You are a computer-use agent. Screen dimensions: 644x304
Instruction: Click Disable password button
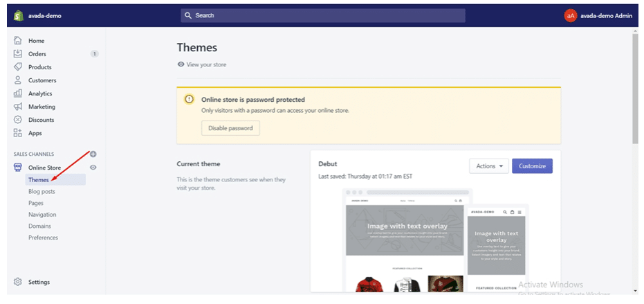coord(230,128)
